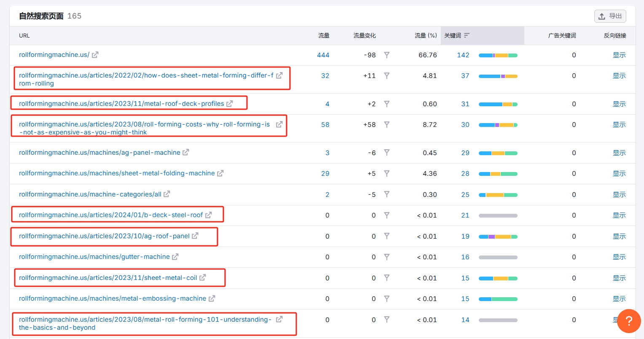Image resolution: width=644 pixels, height=339 pixels.
Task: Click filter funnel in metal-roll-forming-101 row
Action: [x=387, y=320]
